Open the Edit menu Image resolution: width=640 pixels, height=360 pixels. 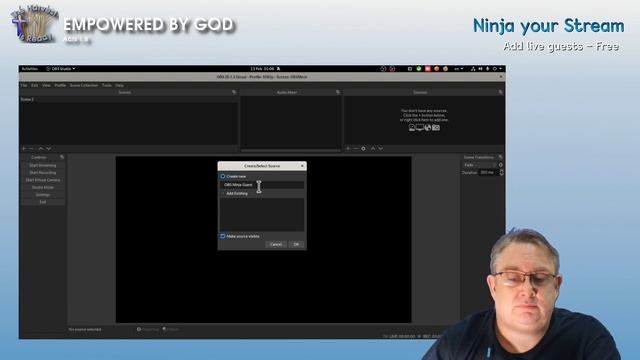click(34, 86)
